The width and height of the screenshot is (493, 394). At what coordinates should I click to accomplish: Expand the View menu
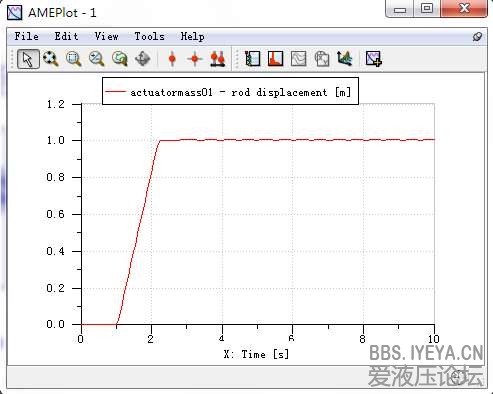[x=106, y=36]
